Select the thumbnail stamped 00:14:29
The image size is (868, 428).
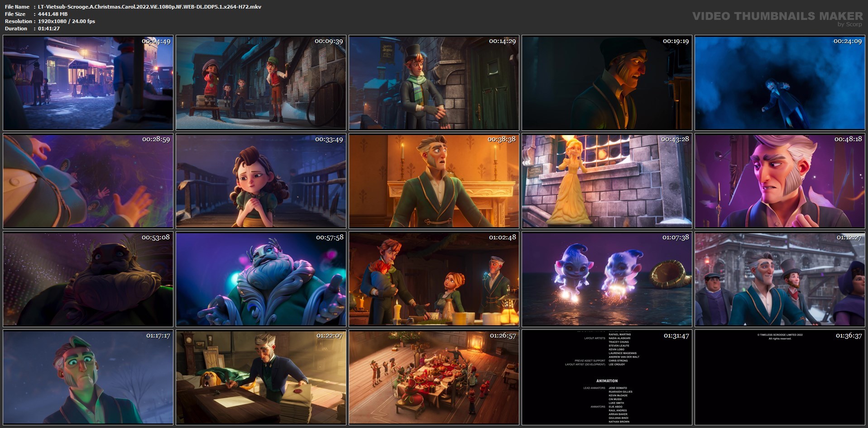(x=434, y=83)
